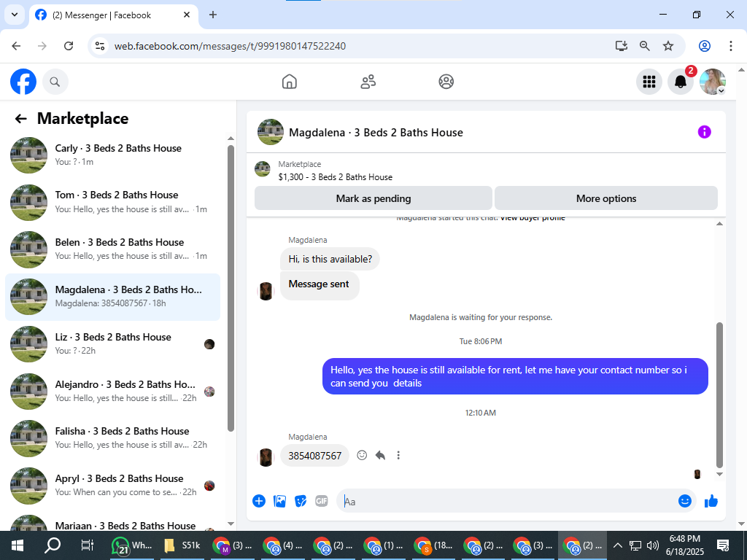The height and width of the screenshot is (560, 747).
Task: Open Chrome three-dot menu
Action: [731, 46]
